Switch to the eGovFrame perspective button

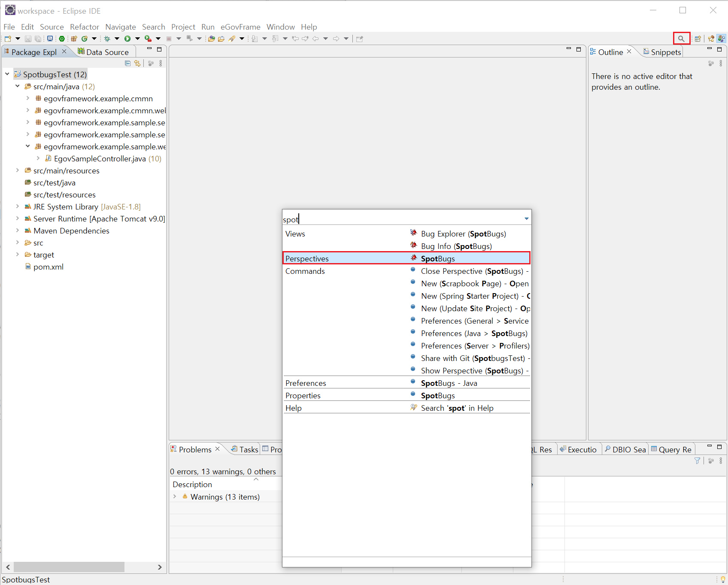click(721, 39)
